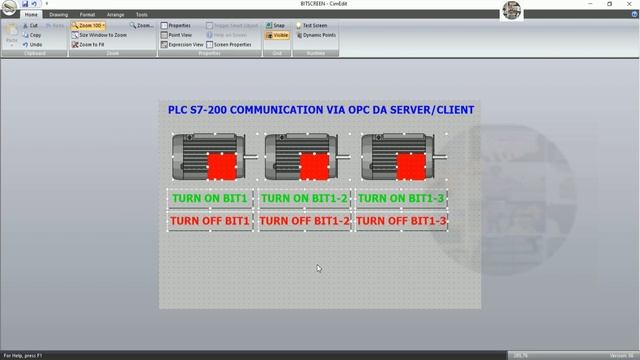
Task: Click the Undo command in the Clipboard group
Action: (x=32, y=44)
